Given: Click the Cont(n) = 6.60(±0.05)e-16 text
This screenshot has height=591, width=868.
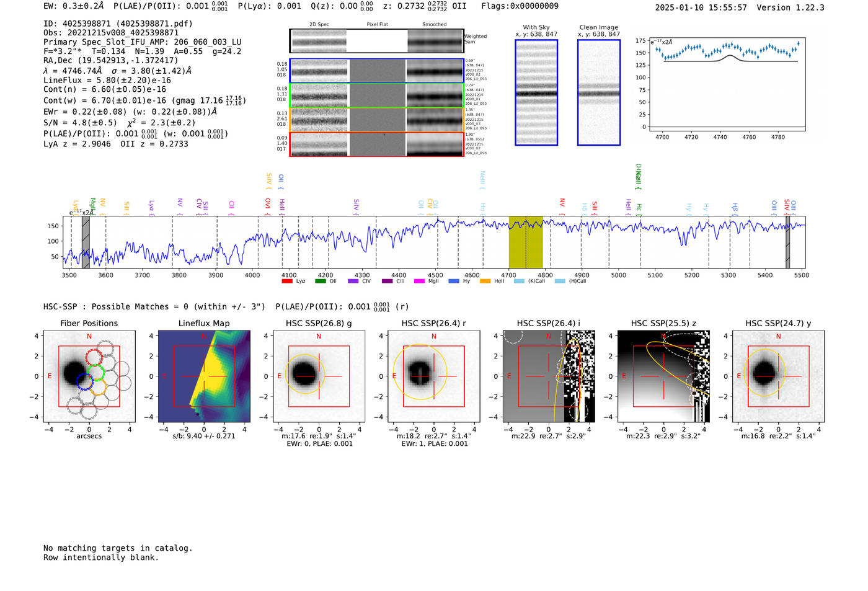Looking at the screenshot, I should tap(105, 89).
